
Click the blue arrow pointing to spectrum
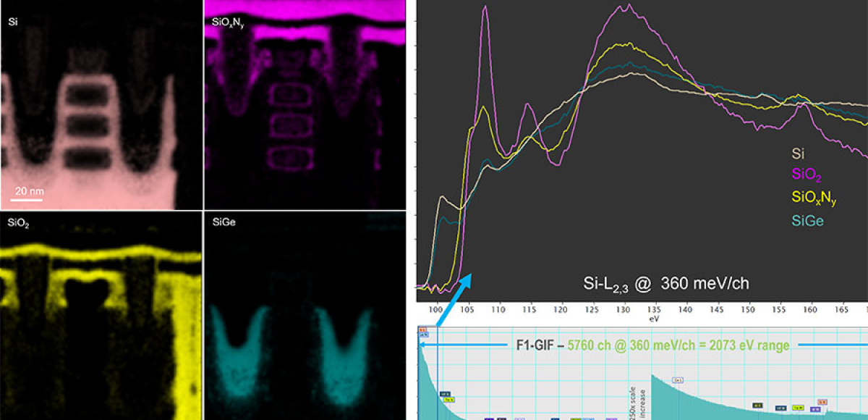pyautogui.click(x=451, y=298)
